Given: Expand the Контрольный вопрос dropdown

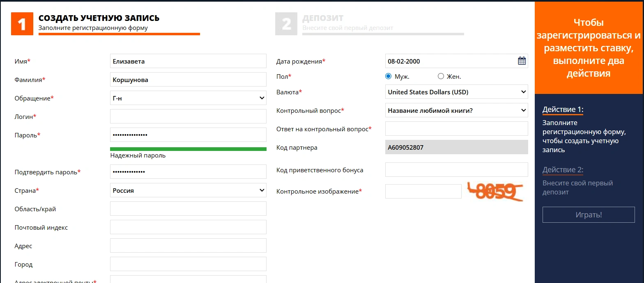Looking at the screenshot, I should pyautogui.click(x=456, y=110).
